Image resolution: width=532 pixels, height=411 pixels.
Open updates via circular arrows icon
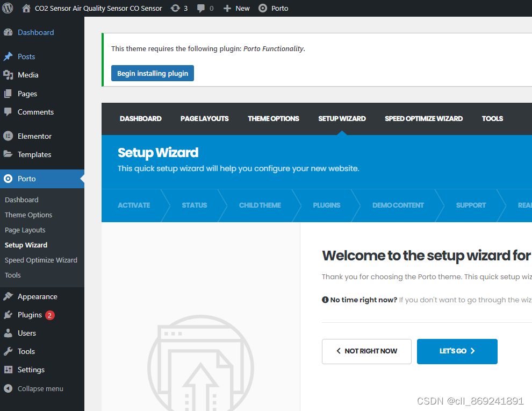(x=175, y=8)
